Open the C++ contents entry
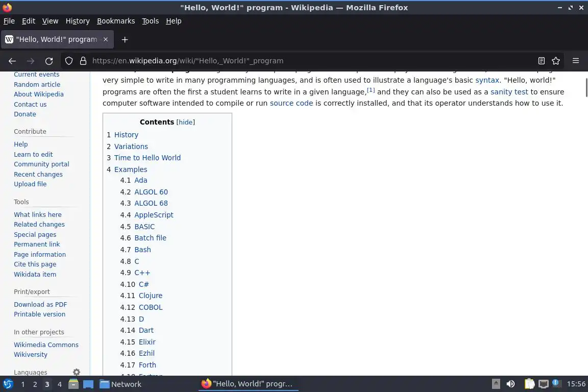 pyautogui.click(x=142, y=273)
